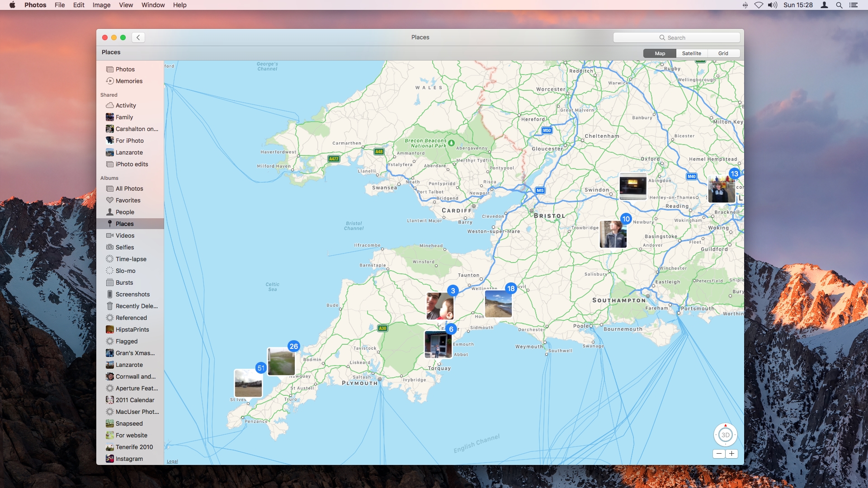Open the HipstaPrints album icon
Image resolution: width=868 pixels, height=488 pixels.
pyautogui.click(x=109, y=329)
